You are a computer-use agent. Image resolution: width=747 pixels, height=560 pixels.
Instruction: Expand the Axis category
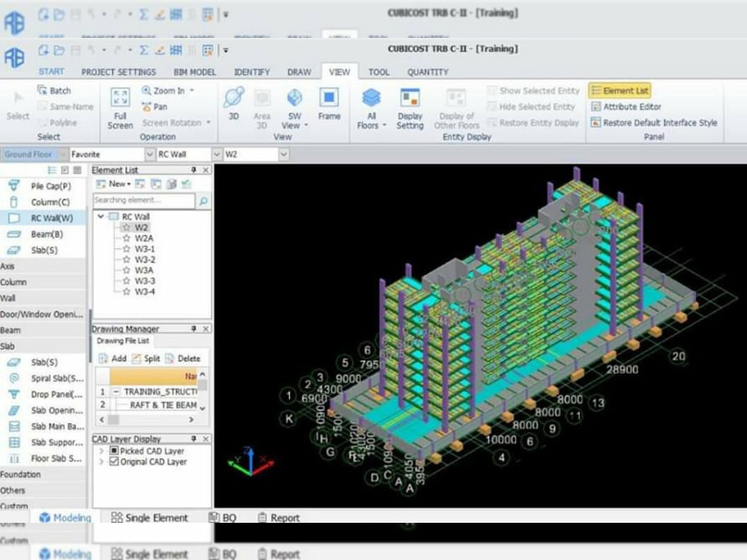tap(43, 266)
